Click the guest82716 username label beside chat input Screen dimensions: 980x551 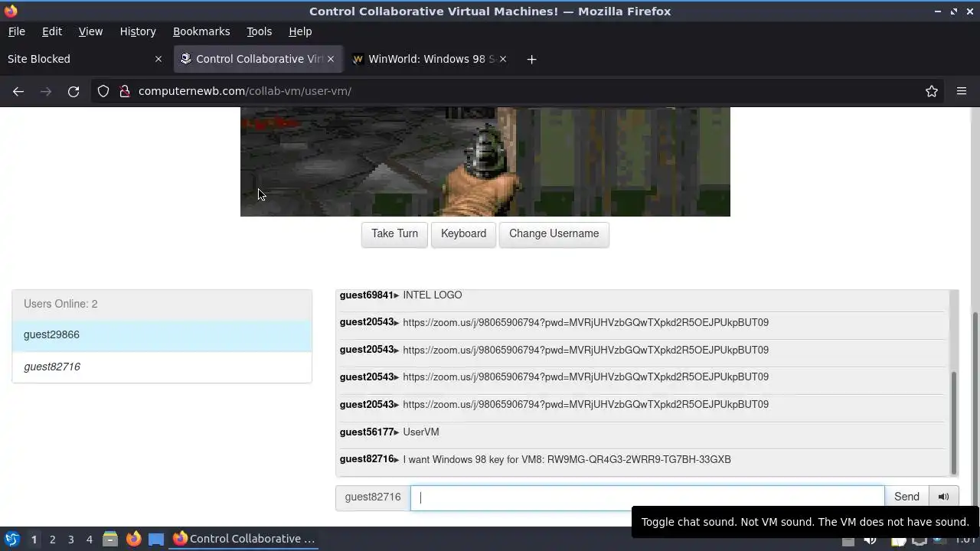[373, 497]
